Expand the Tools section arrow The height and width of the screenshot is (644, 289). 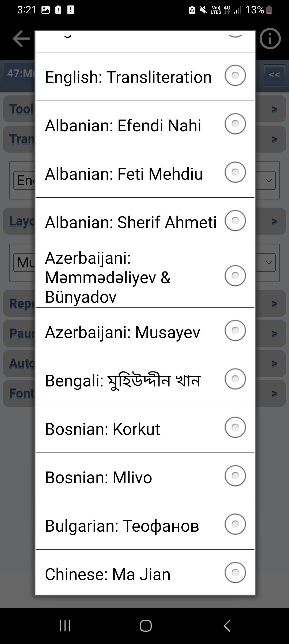coord(274,109)
